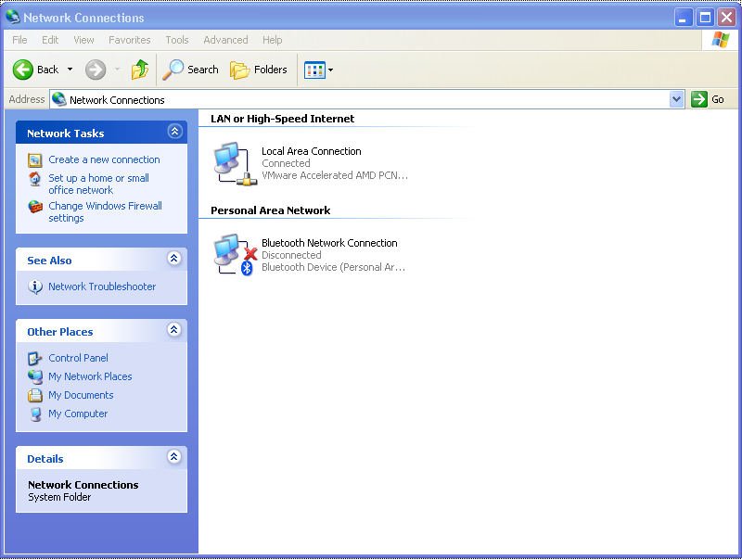Open the Back button history dropdown
Viewport: 742px width, 560px height.
70,70
